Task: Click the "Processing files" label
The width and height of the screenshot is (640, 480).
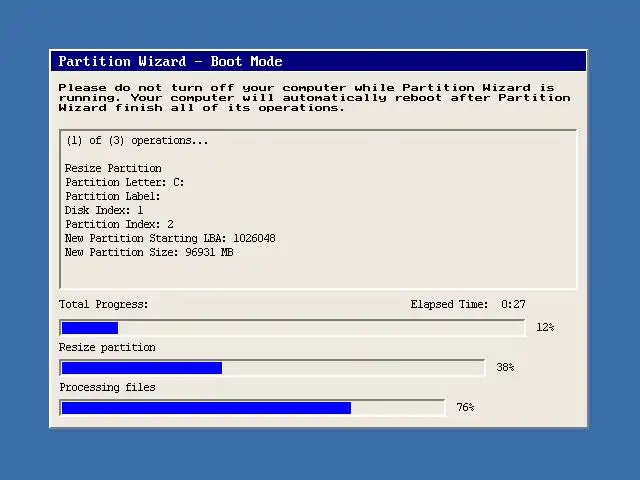Action: (x=107, y=387)
